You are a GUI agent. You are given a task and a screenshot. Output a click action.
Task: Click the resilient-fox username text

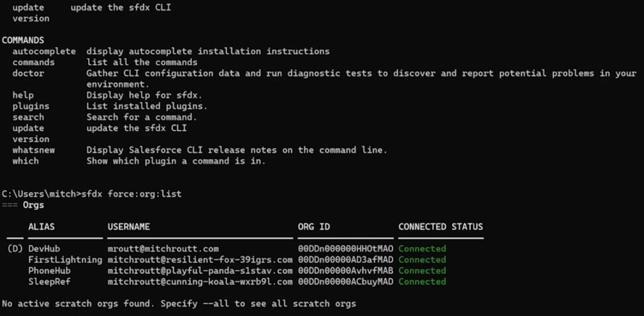click(200, 259)
